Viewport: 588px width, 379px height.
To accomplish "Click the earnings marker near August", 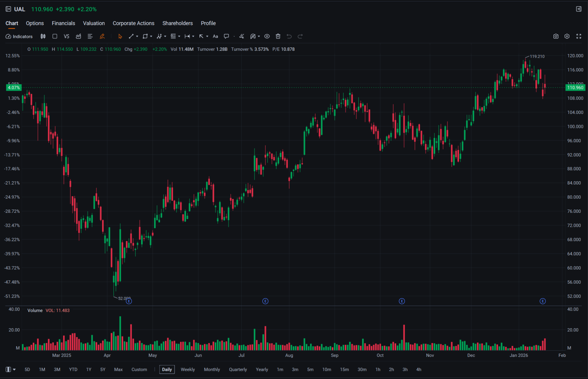I will (265, 301).
